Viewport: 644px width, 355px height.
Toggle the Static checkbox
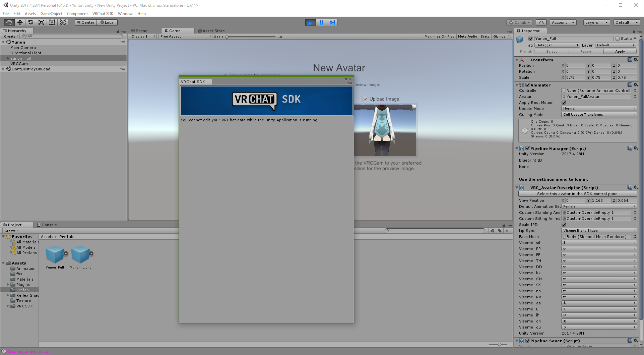(618, 39)
